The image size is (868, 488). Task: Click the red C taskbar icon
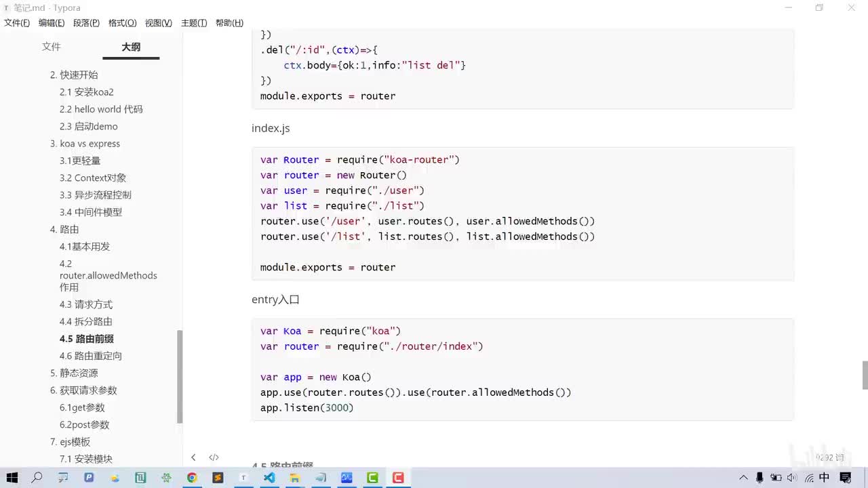point(398,478)
